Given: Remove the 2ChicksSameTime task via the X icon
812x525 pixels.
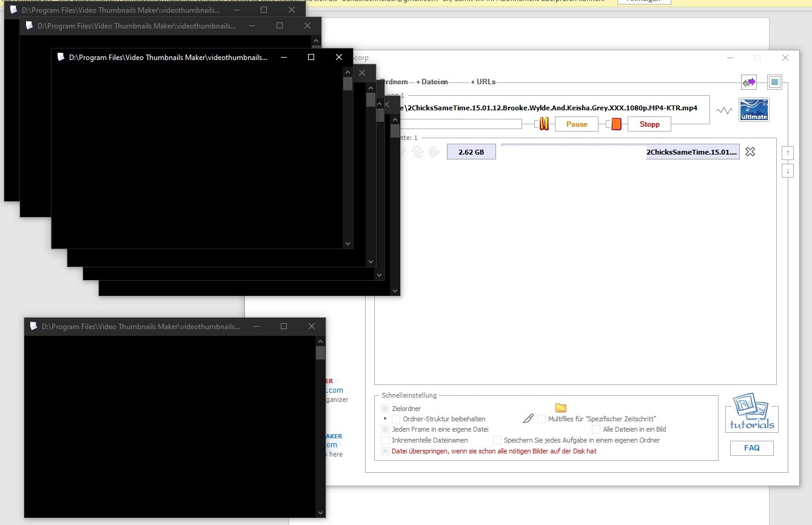Looking at the screenshot, I should click(750, 152).
